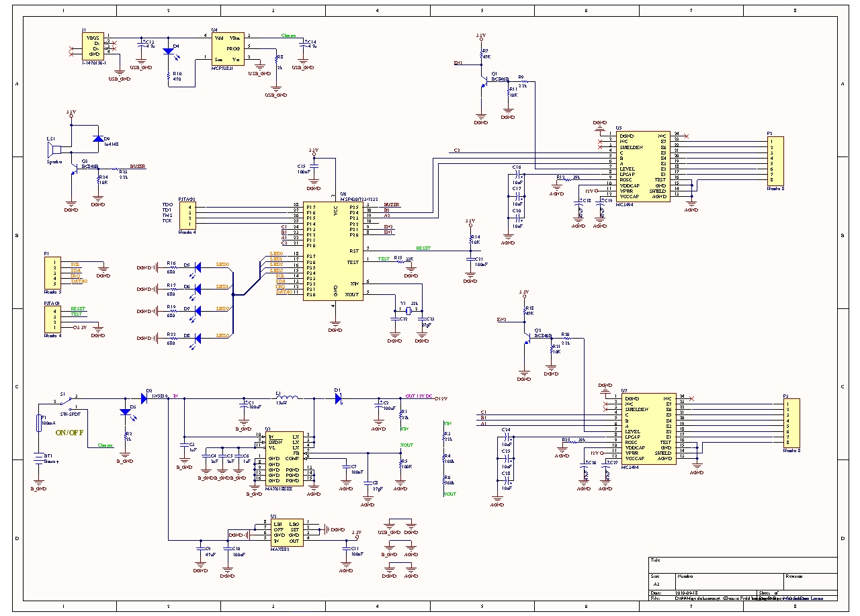
Task: Click transistor Q2 on the EN2 line
Action: click(x=527, y=339)
